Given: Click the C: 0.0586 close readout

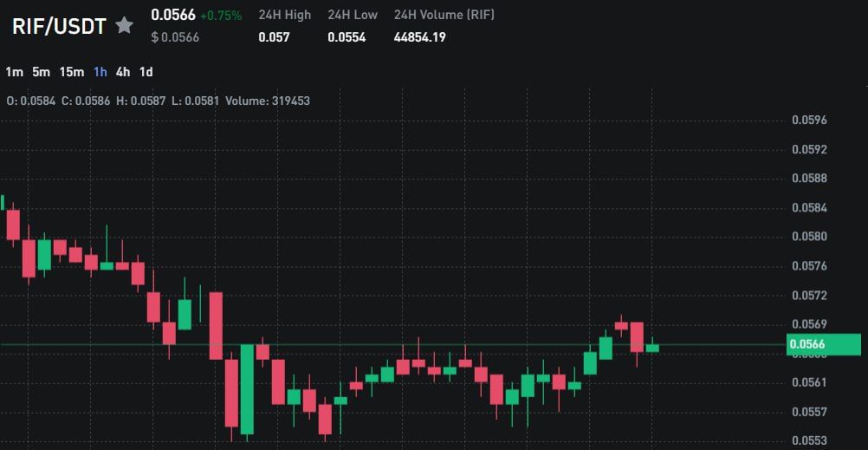Looking at the screenshot, I should [x=86, y=101].
